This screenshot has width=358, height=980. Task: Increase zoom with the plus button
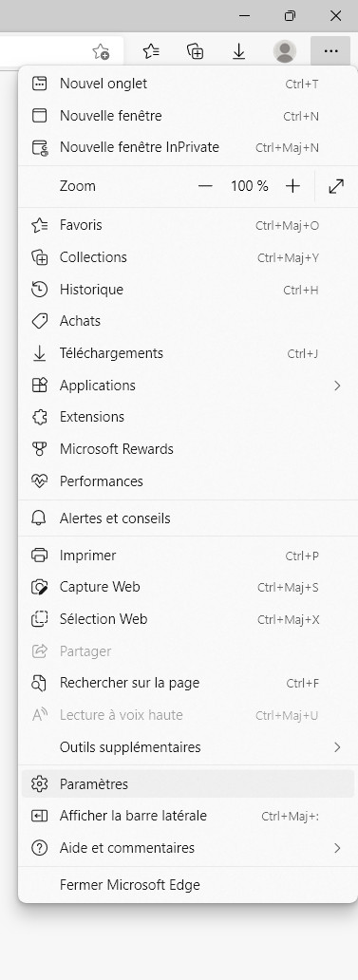pyautogui.click(x=292, y=186)
